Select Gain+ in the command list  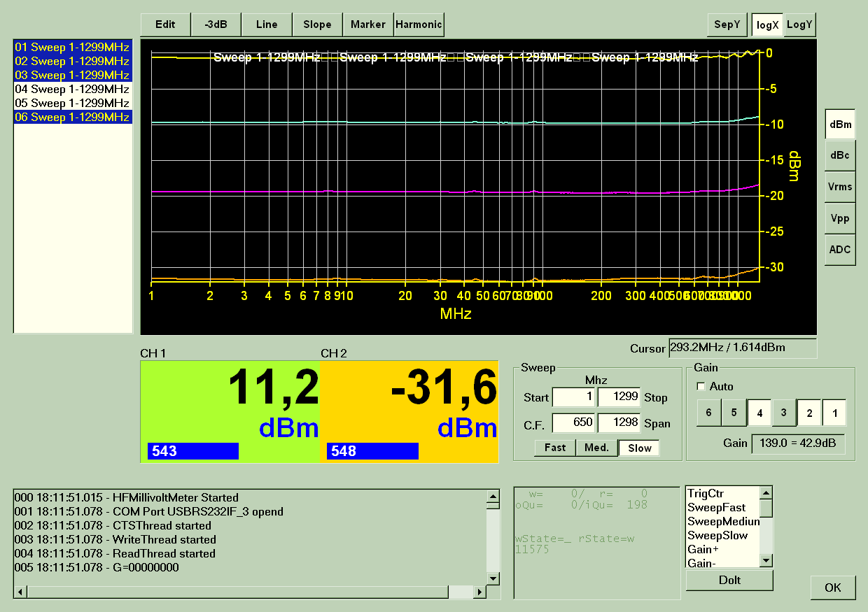tap(722, 550)
